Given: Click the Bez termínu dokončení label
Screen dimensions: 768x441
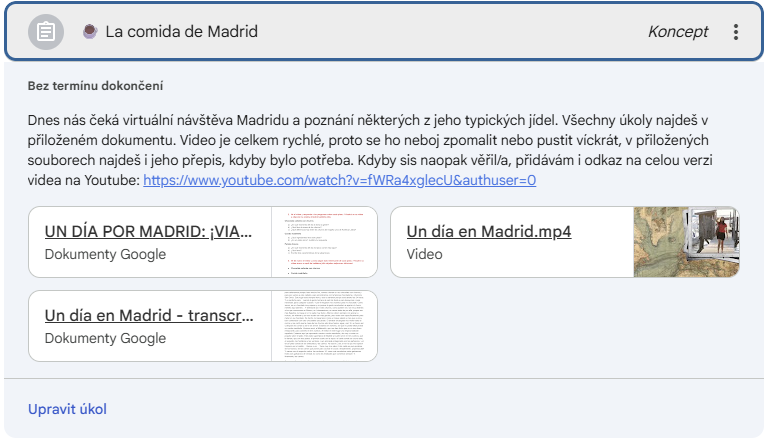Looking at the screenshot, I should [x=95, y=86].
